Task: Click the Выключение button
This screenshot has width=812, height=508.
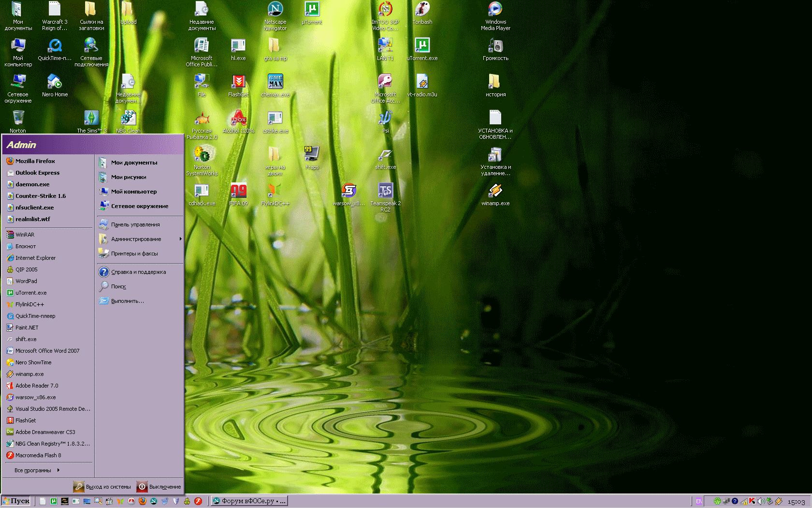Action: [159, 487]
